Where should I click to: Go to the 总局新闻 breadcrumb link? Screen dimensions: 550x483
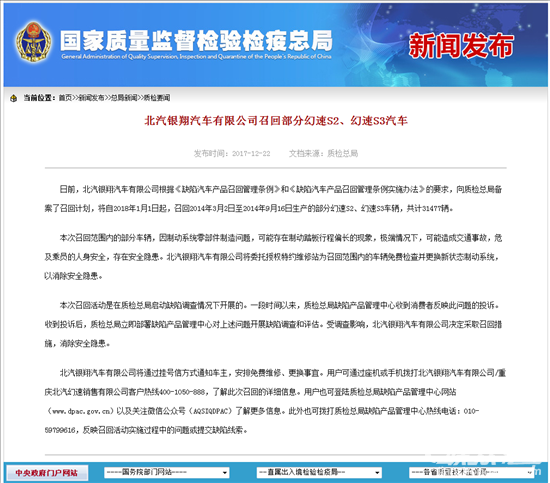[124, 98]
